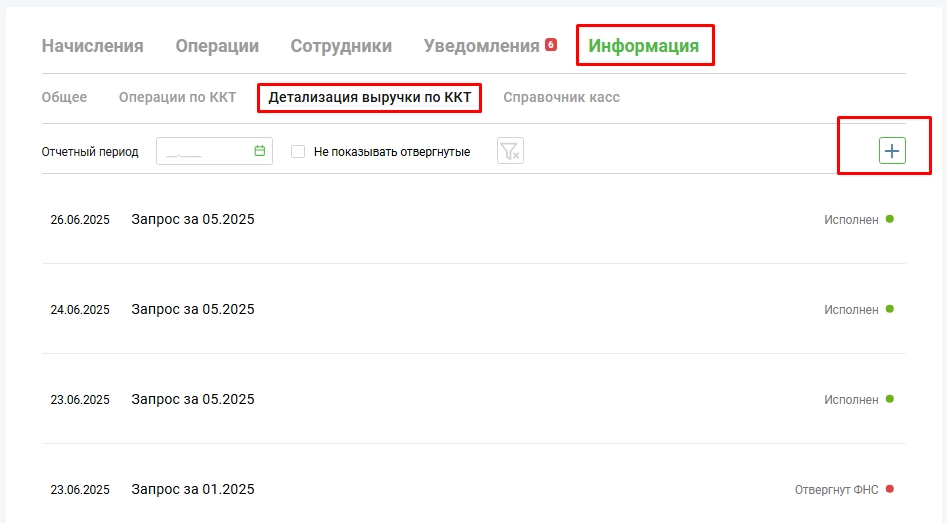The image size is (947, 523).
Task: Click the clear filter funnel icon
Action: point(510,151)
